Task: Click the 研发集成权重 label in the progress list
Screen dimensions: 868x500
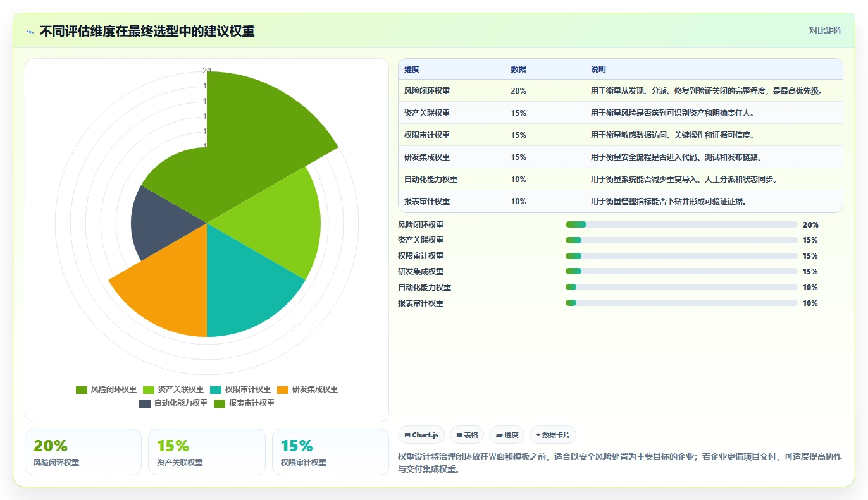Action: coord(421,272)
